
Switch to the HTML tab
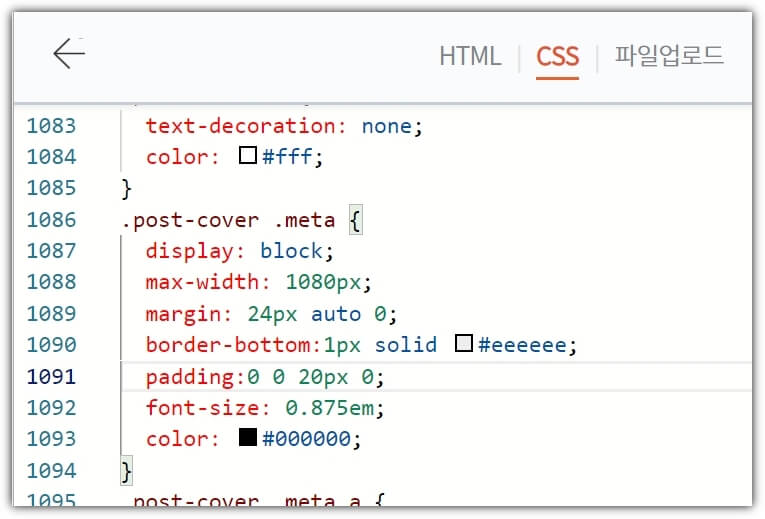pos(470,56)
